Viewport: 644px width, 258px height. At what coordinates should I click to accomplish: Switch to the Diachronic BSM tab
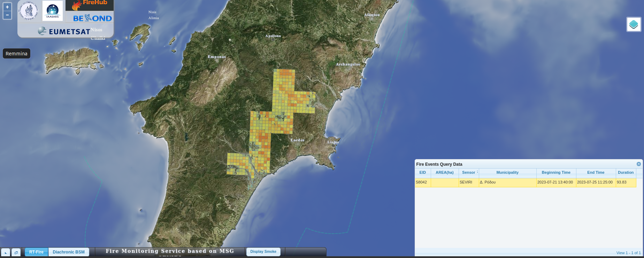click(x=69, y=252)
